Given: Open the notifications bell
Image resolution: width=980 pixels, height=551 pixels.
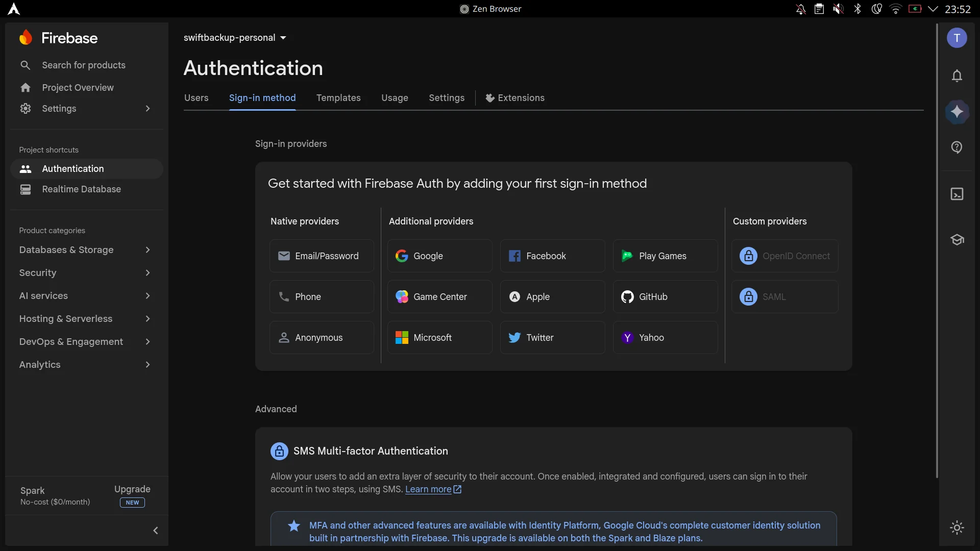Looking at the screenshot, I should tap(957, 76).
